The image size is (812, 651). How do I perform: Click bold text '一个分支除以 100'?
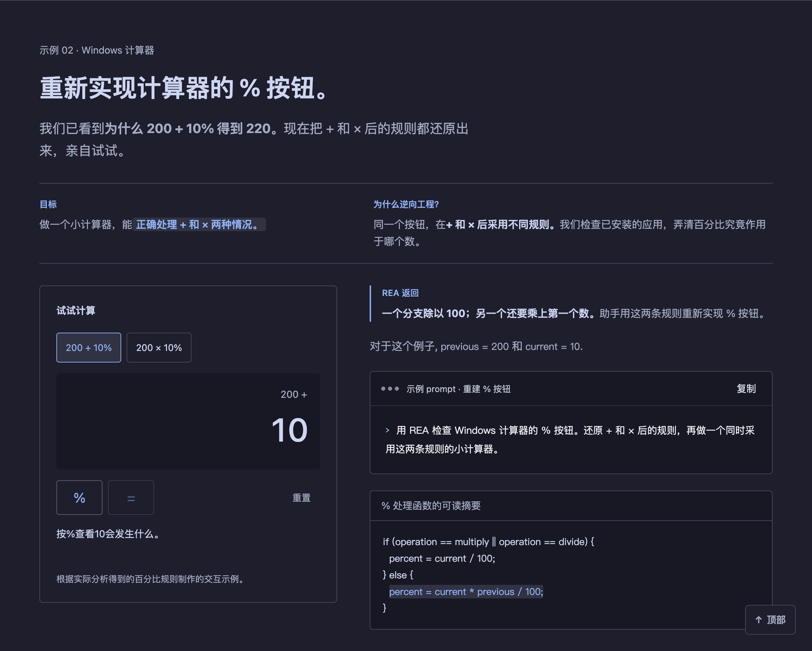pyautogui.click(x=423, y=313)
